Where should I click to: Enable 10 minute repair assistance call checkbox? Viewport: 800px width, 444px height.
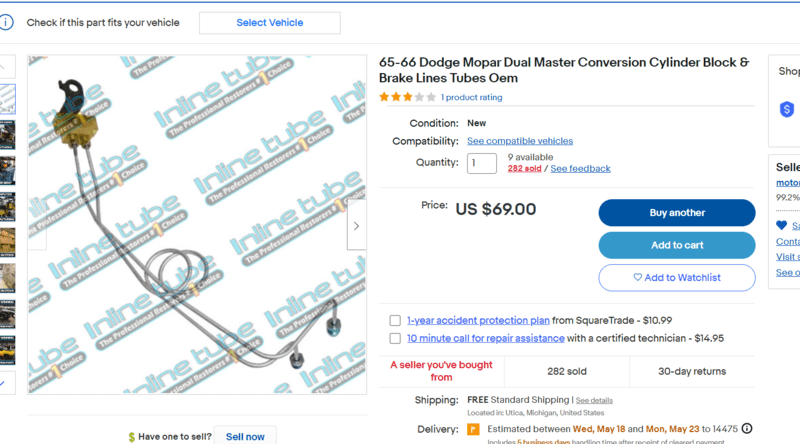coord(396,338)
